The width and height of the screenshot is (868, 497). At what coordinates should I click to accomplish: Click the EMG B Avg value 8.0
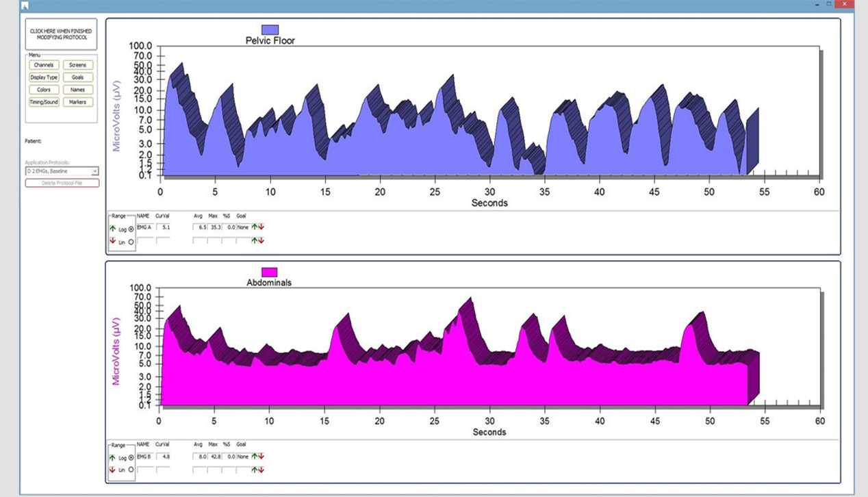(x=199, y=455)
